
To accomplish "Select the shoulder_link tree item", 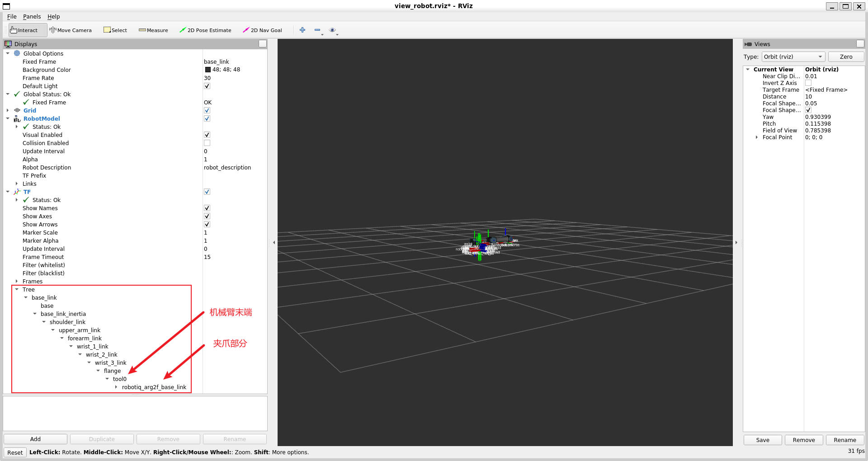I will (x=67, y=322).
